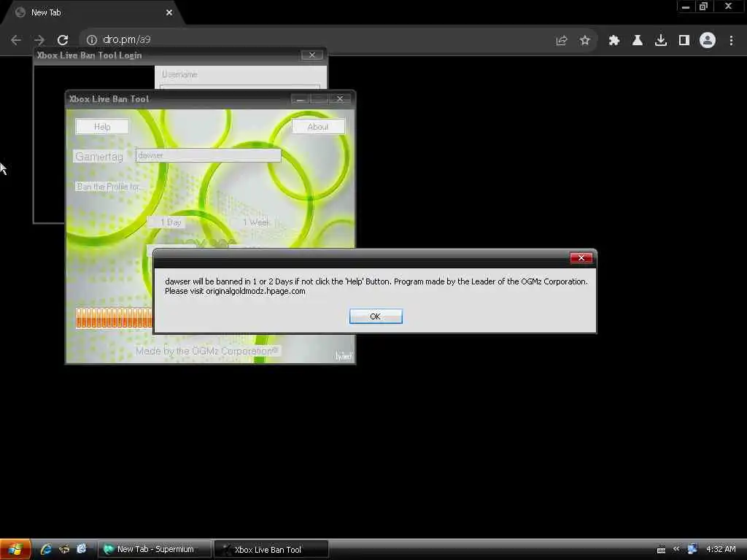This screenshot has width=747, height=560.
Task: Restore down the browser window
Action: [x=703, y=7]
